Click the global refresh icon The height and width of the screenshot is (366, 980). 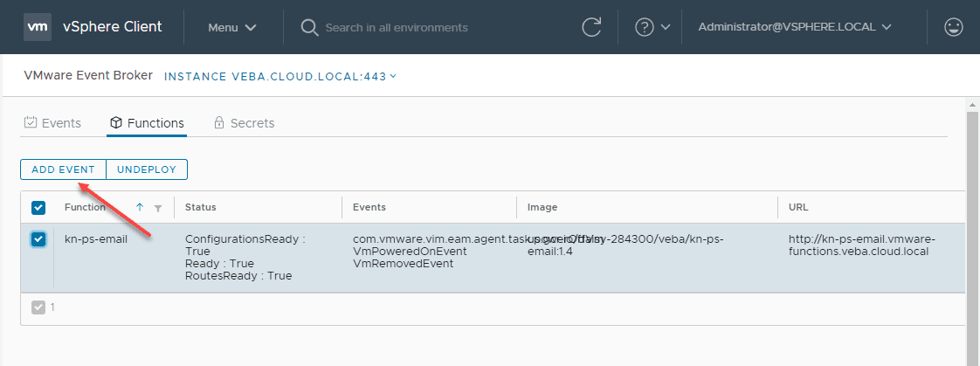click(591, 27)
